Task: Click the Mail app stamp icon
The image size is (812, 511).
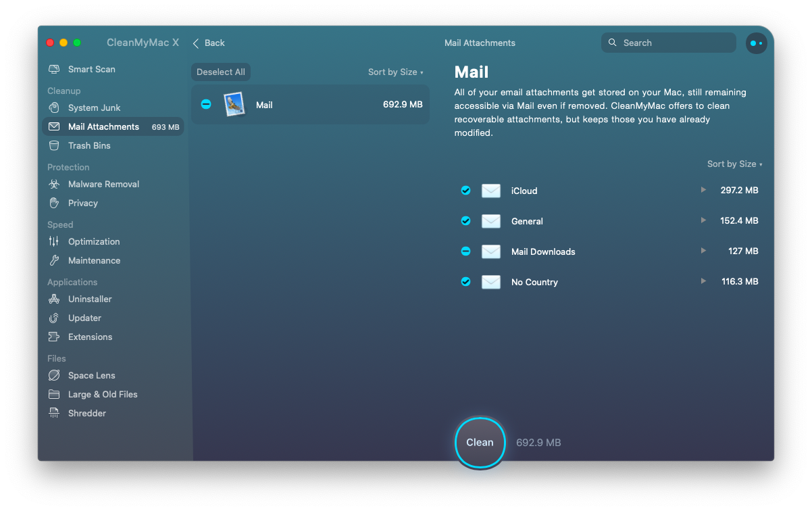Action: 234,105
